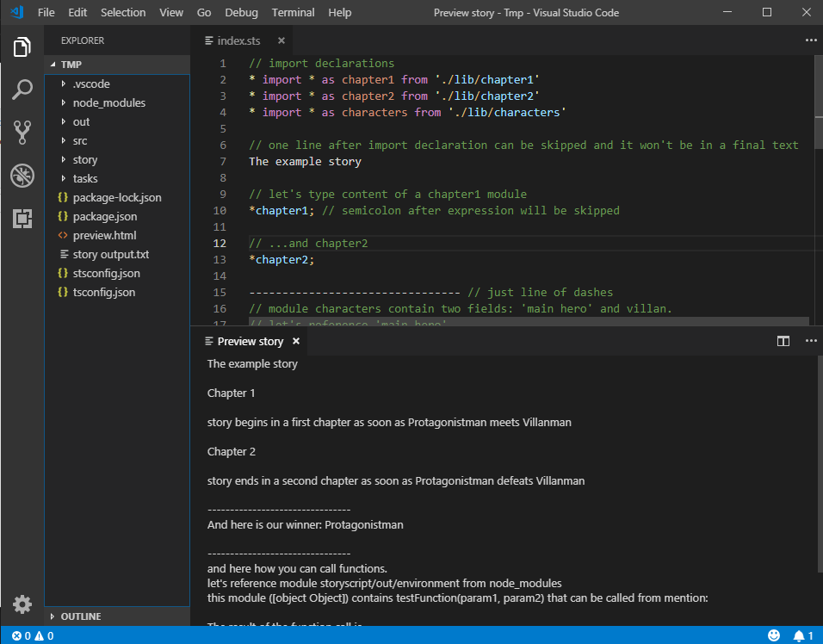The height and width of the screenshot is (644, 823).
Task: Click the feedback smiley in the status bar
Action: (x=774, y=635)
